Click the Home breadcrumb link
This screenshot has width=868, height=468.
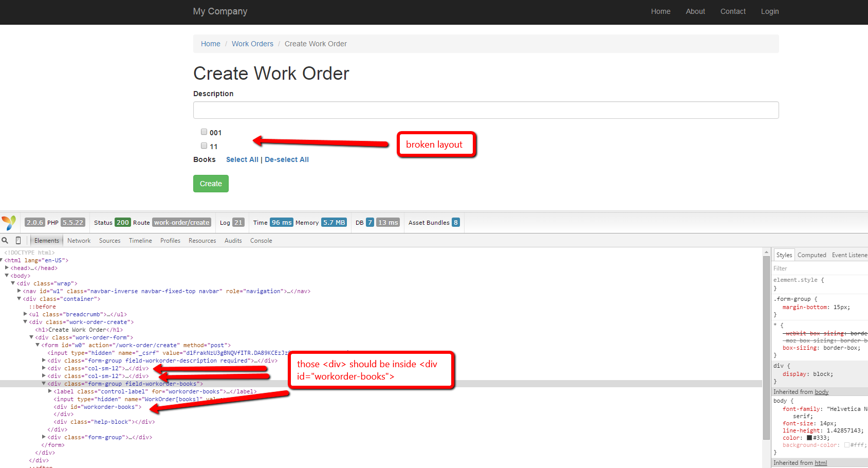click(211, 44)
